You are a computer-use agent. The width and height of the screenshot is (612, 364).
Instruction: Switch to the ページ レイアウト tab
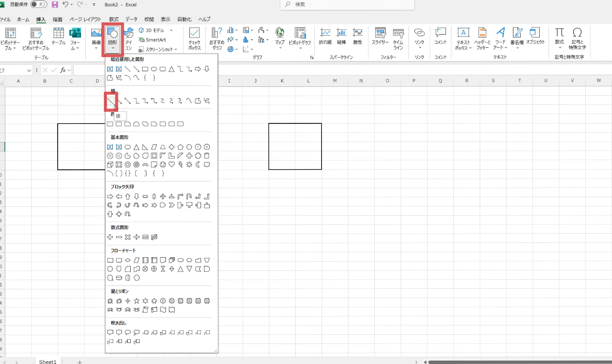pos(85,20)
